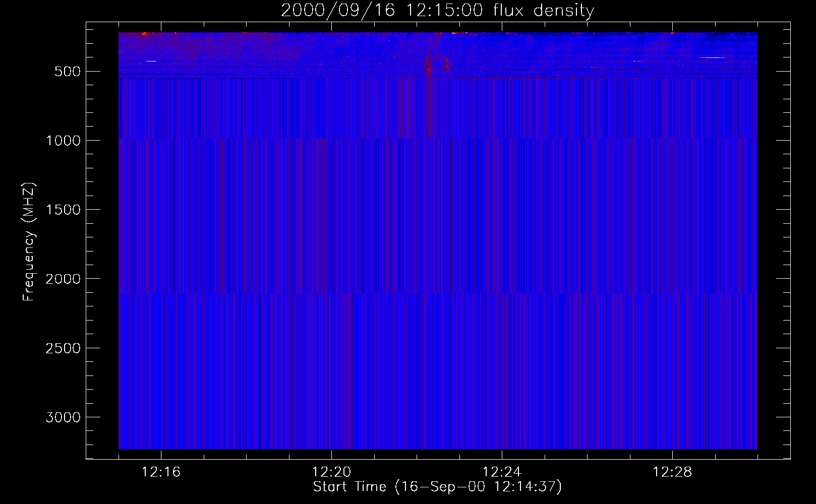816x504 pixels.
Task: Click the 2500 frequency tick label
Action: 63,348
